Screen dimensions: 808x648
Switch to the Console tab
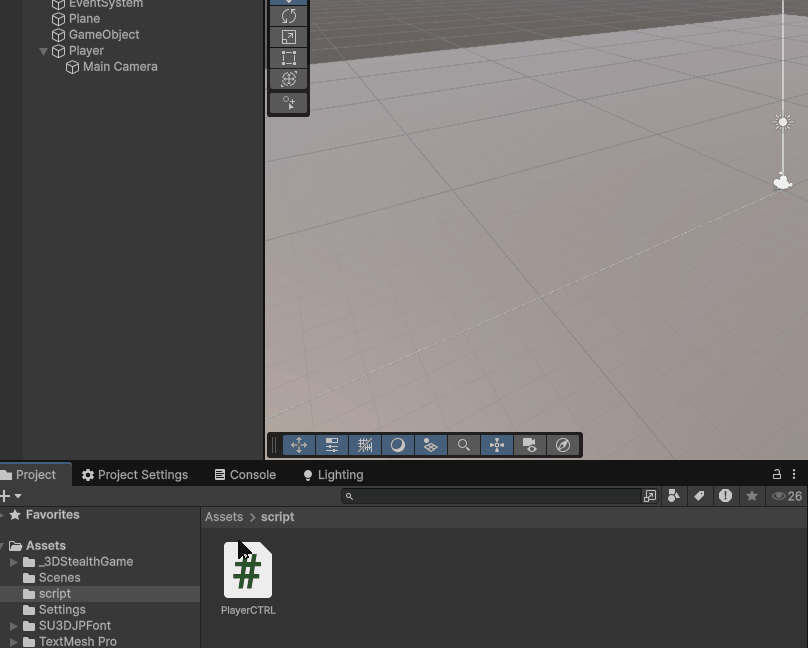[244, 475]
